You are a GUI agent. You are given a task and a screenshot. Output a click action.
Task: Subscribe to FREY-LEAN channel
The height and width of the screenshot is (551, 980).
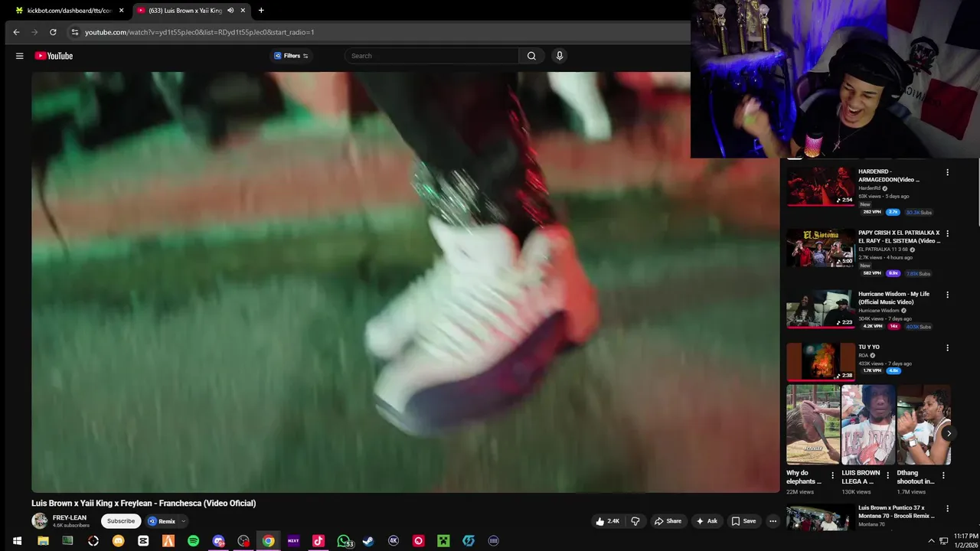pyautogui.click(x=121, y=521)
